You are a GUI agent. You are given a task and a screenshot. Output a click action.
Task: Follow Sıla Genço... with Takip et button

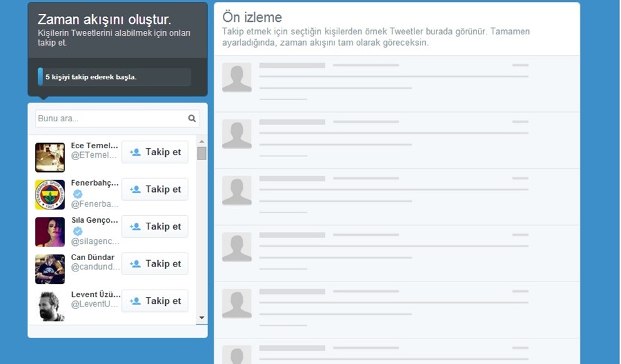click(155, 226)
